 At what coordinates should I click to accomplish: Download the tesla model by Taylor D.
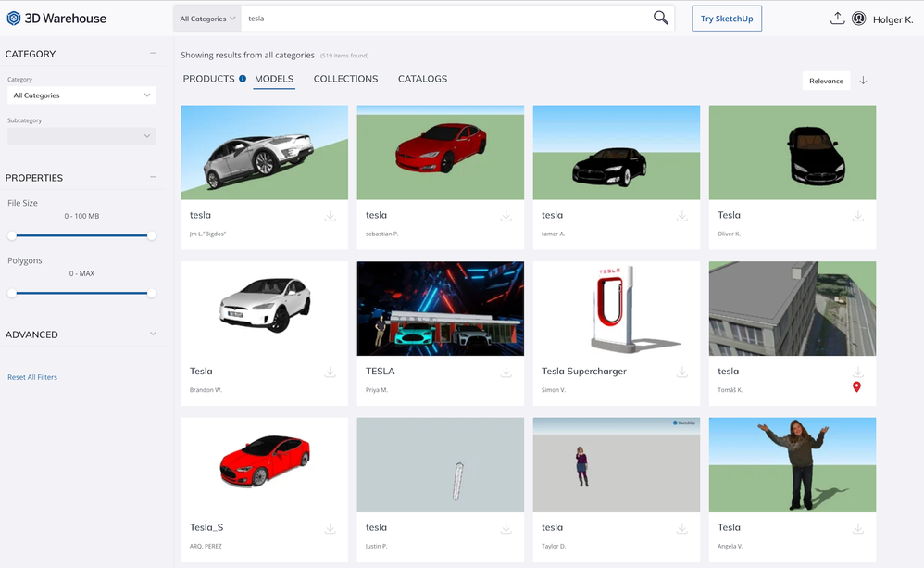point(681,528)
